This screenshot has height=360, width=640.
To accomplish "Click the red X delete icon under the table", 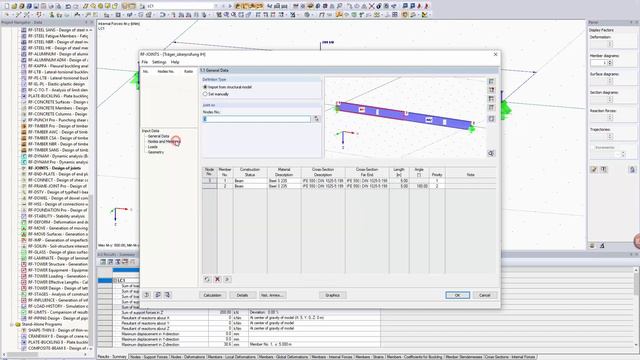I will [217, 279].
